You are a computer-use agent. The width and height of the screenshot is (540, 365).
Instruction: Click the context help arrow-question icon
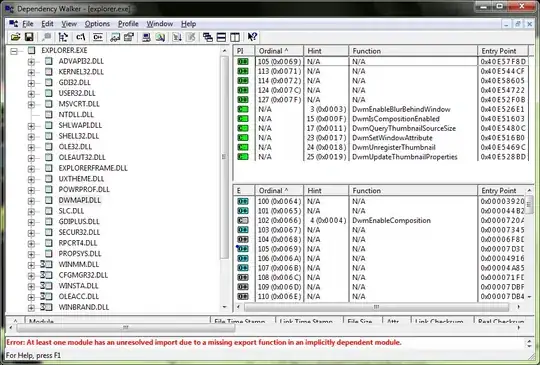pyautogui.click(x=252, y=37)
